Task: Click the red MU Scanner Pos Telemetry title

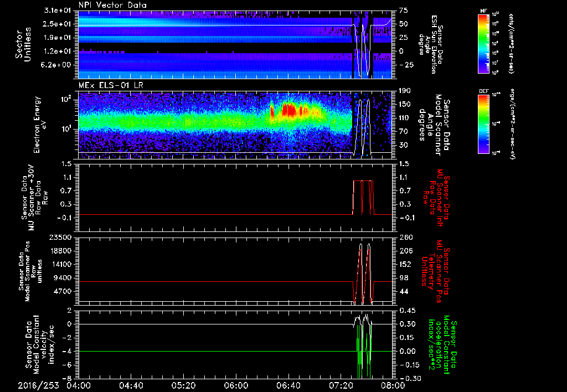Action: coord(435,271)
